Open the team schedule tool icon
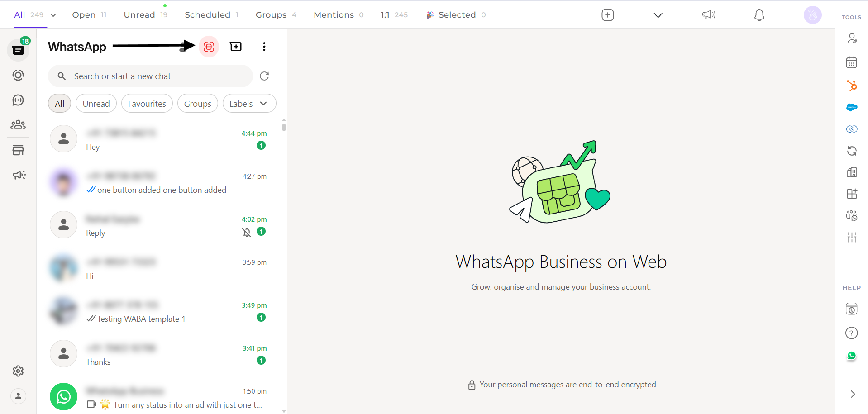 tap(852, 215)
